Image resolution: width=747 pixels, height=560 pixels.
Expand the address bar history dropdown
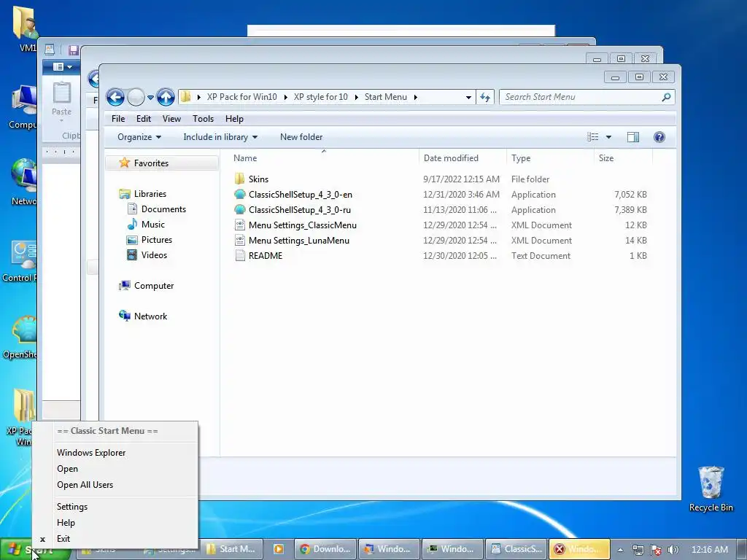point(468,97)
